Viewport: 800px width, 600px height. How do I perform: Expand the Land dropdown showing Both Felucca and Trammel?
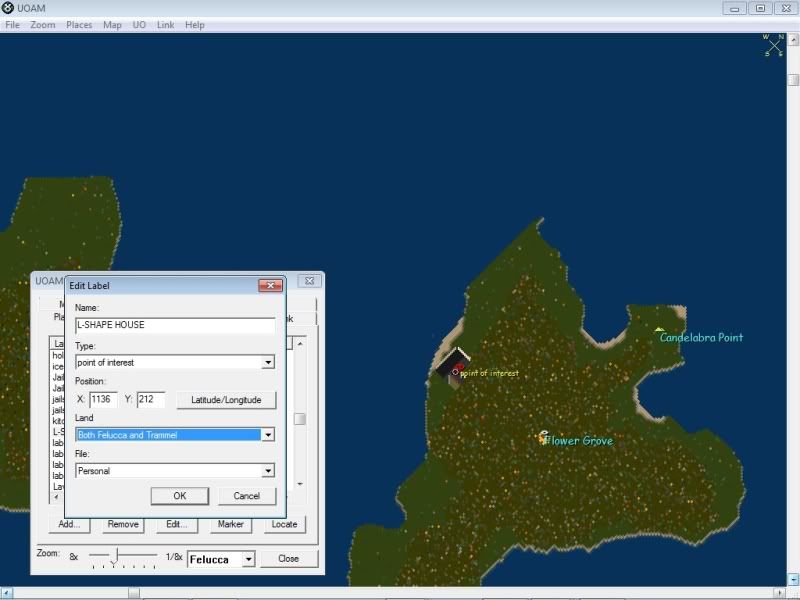[x=268, y=435]
